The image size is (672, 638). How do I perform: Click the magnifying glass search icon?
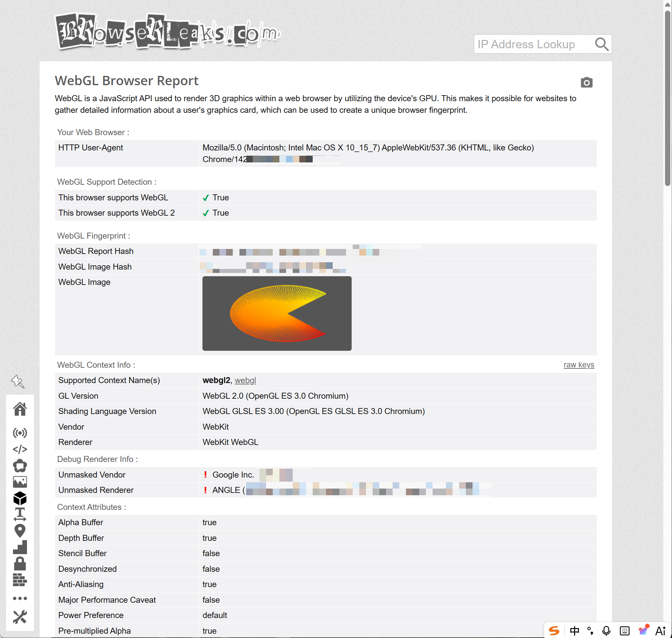[601, 44]
